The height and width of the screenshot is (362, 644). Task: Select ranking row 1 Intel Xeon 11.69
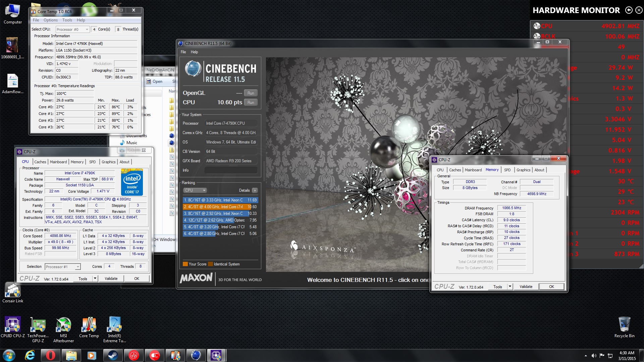(x=220, y=200)
